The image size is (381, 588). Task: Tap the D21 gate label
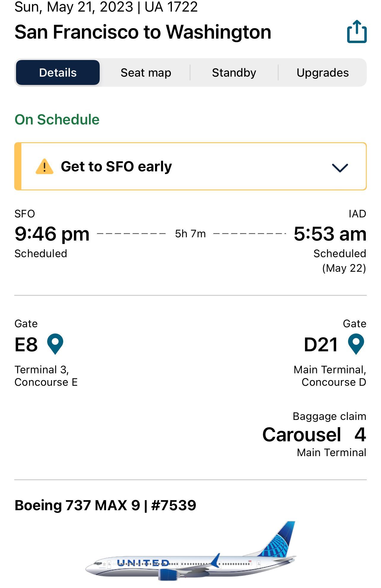[321, 344]
